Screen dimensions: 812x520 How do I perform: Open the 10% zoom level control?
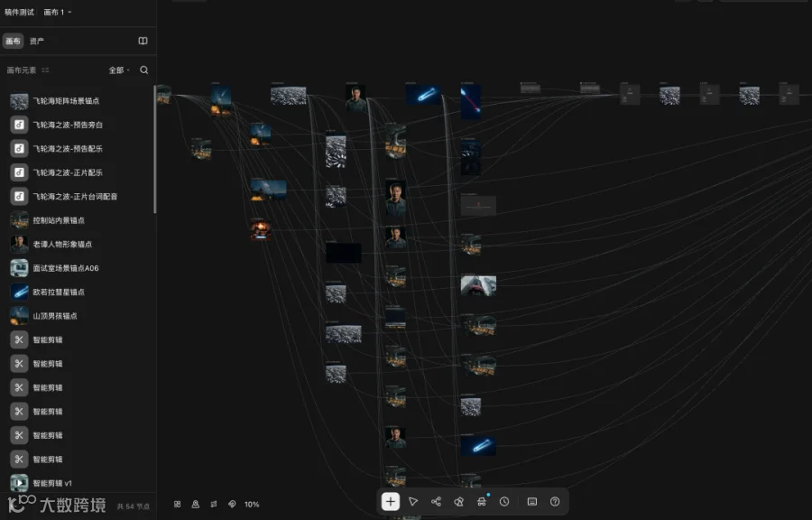[x=252, y=504]
